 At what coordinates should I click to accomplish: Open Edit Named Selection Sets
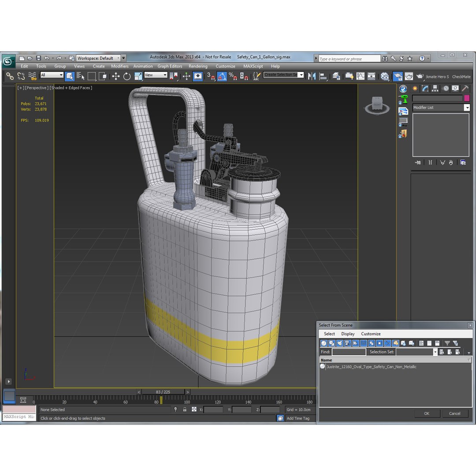(x=257, y=76)
